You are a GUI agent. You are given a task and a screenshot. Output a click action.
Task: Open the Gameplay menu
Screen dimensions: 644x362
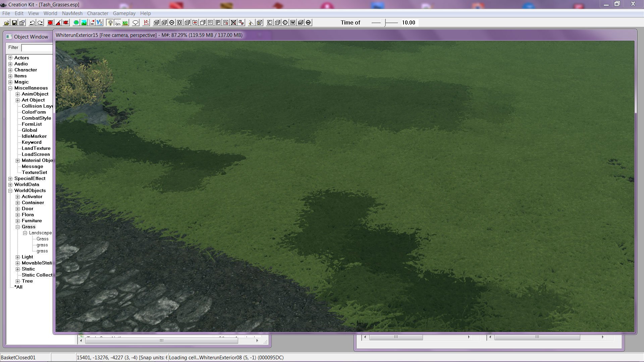point(124,13)
